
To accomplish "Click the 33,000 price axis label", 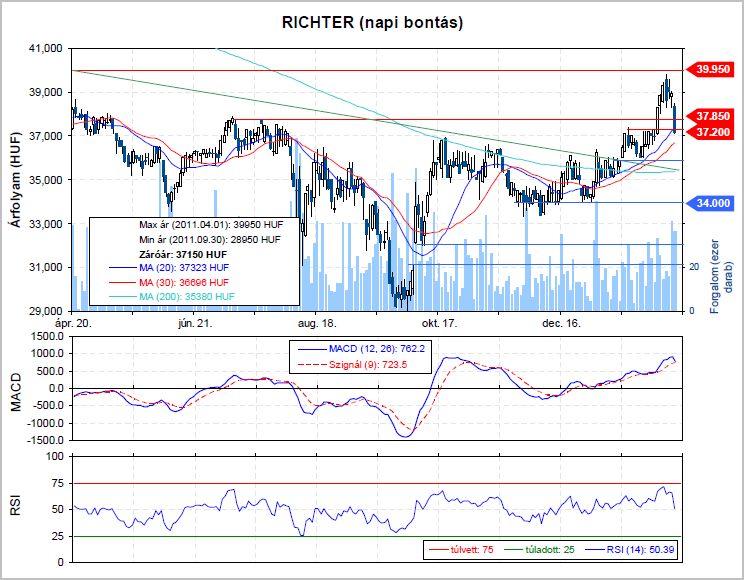I will [46, 224].
